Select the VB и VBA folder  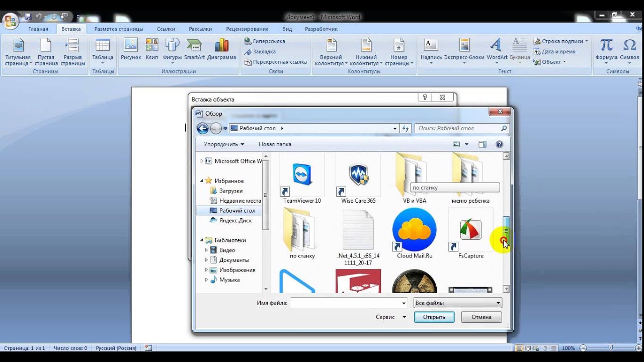click(415, 177)
